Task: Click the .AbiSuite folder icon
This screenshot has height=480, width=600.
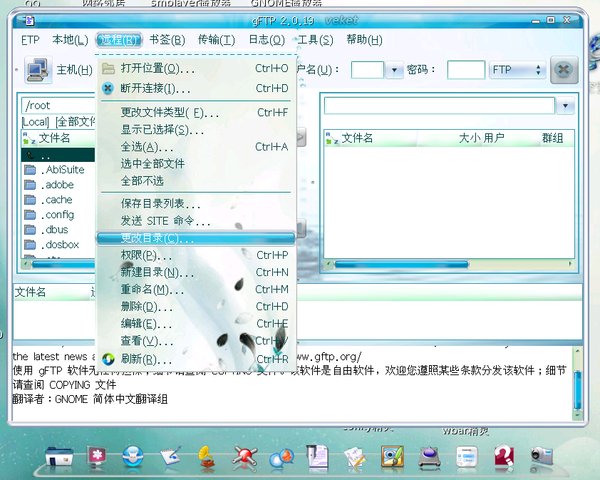Action: tap(30, 170)
